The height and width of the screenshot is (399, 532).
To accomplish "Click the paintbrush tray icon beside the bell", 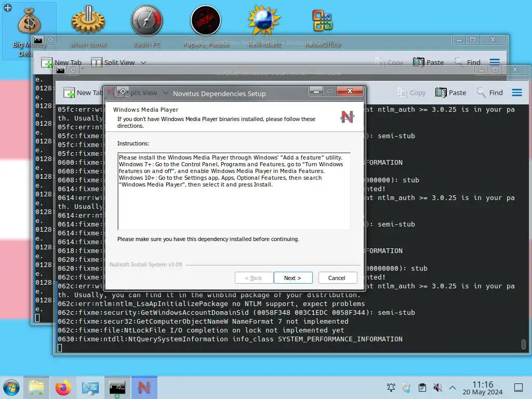I will point(406,387).
